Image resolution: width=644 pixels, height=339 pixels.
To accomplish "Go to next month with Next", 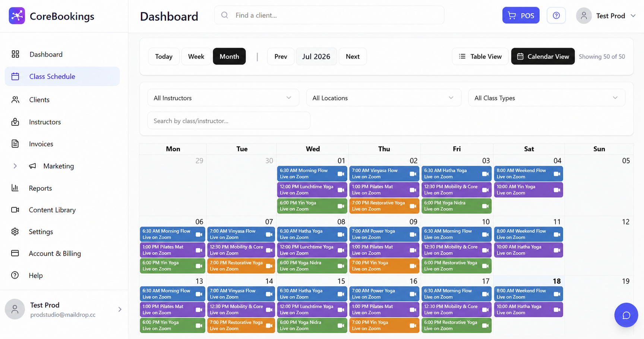I will tap(353, 56).
